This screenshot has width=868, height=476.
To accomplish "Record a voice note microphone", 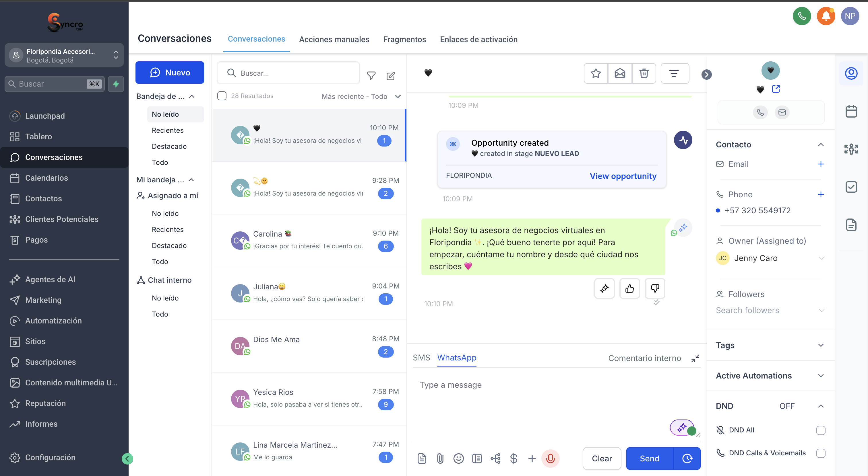I will point(550,458).
